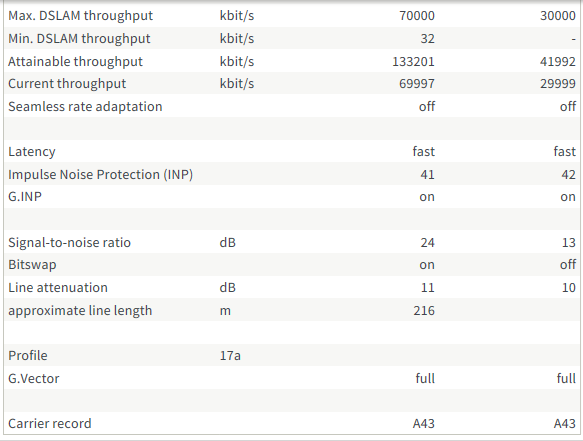Click the Attainable throughput value 133201

pyautogui.click(x=413, y=61)
